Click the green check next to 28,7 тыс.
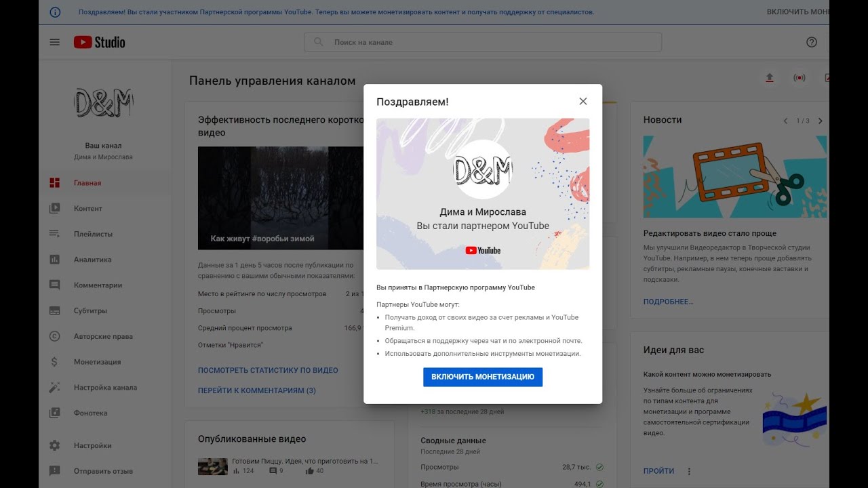Screen dimensions: 868x488 pyautogui.click(x=599, y=467)
